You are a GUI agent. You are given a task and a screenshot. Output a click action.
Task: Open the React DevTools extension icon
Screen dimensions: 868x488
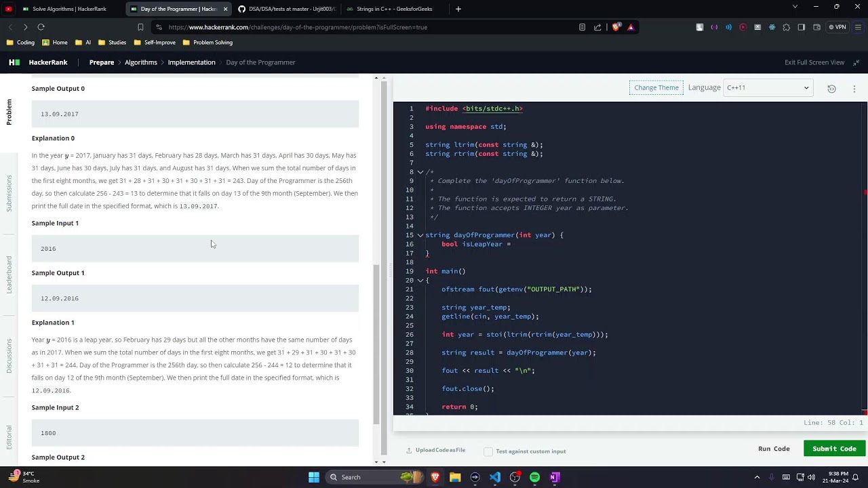(x=772, y=27)
